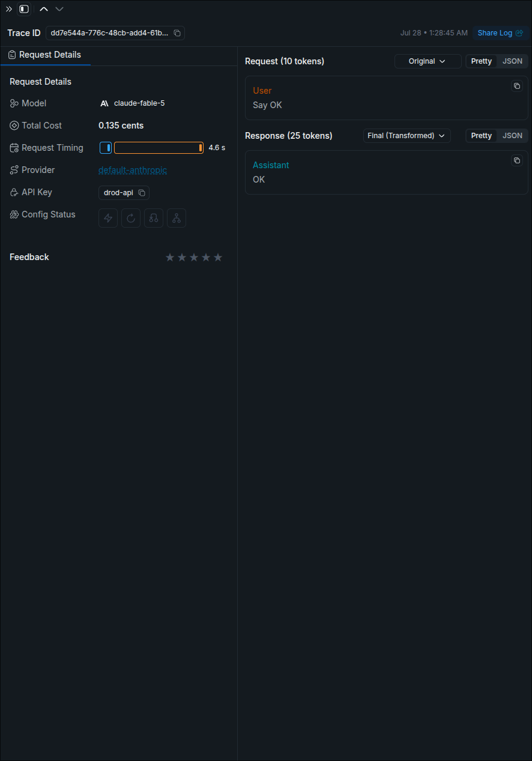The image size is (532, 761).
Task: Click the Config Status wrench icon
Action: (14, 214)
